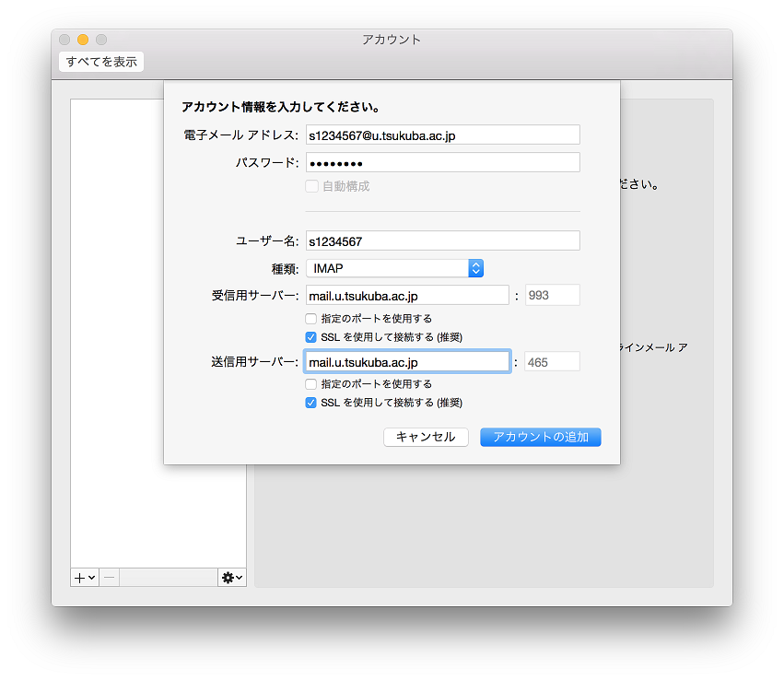The width and height of the screenshot is (784, 680).
Task: Click the アカウントの追加 button
Action: pyautogui.click(x=541, y=437)
